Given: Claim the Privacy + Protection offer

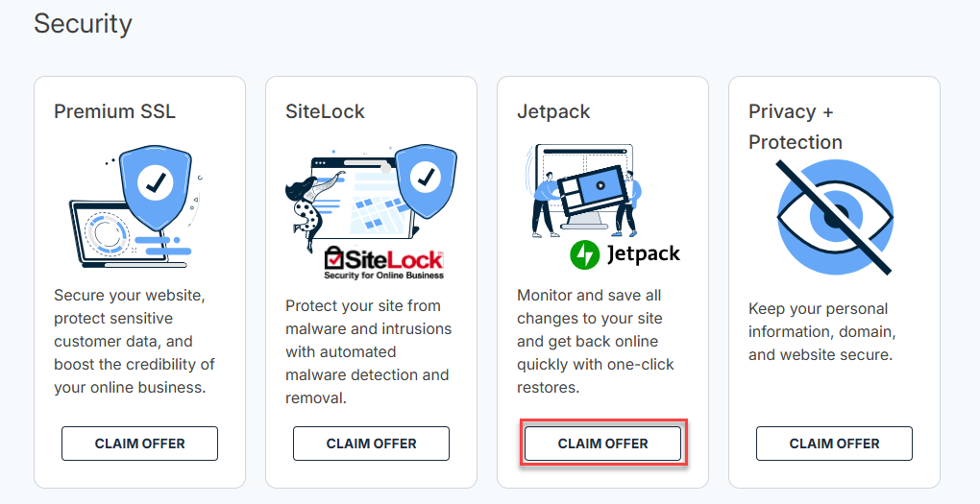Looking at the screenshot, I should (x=834, y=444).
